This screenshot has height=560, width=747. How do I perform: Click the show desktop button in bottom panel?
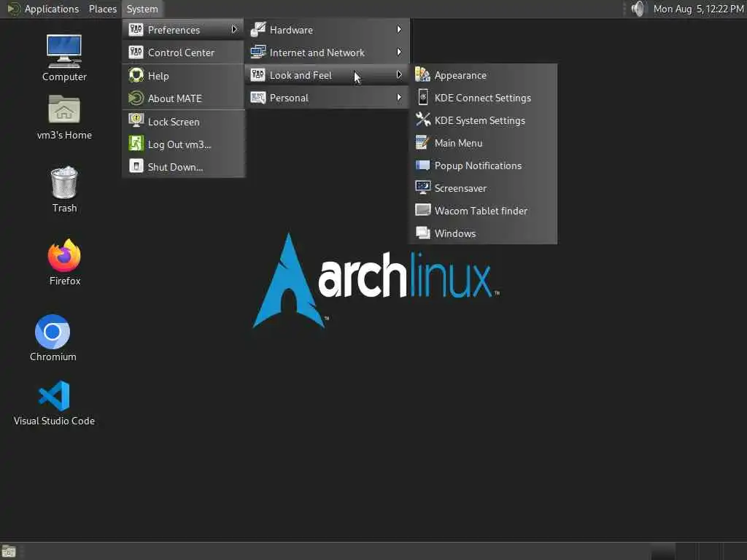tap(9, 551)
